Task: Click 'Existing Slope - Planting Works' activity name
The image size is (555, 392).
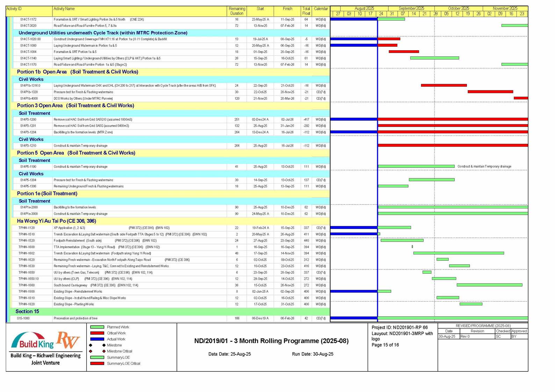Action: [x=74, y=304]
